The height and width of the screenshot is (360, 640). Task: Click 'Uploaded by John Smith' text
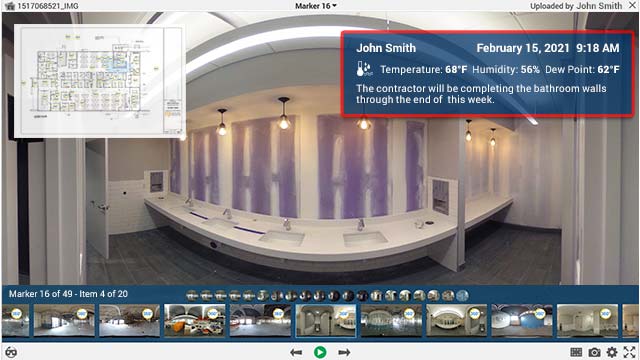pyautogui.click(x=576, y=6)
